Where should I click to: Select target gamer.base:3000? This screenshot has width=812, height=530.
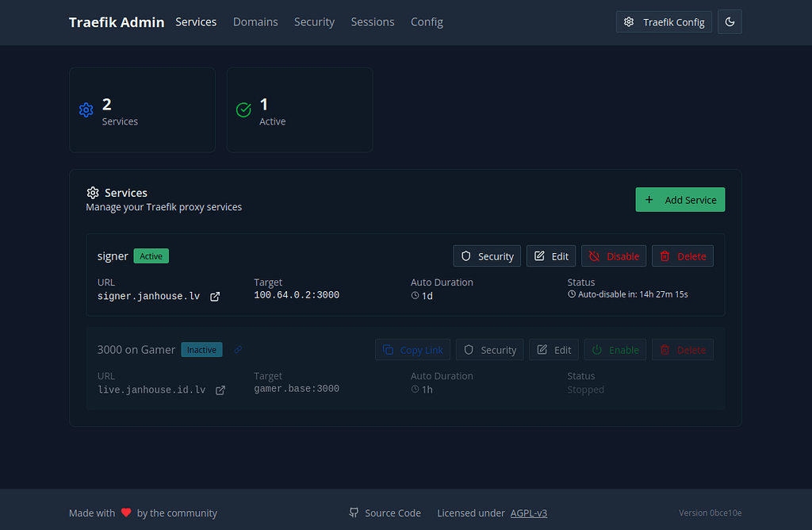click(297, 389)
